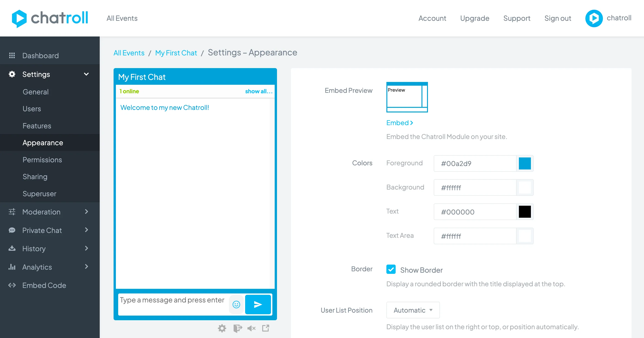Screen dimensions: 644x338
Task: Open the Account page link
Action: click(432, 18)
